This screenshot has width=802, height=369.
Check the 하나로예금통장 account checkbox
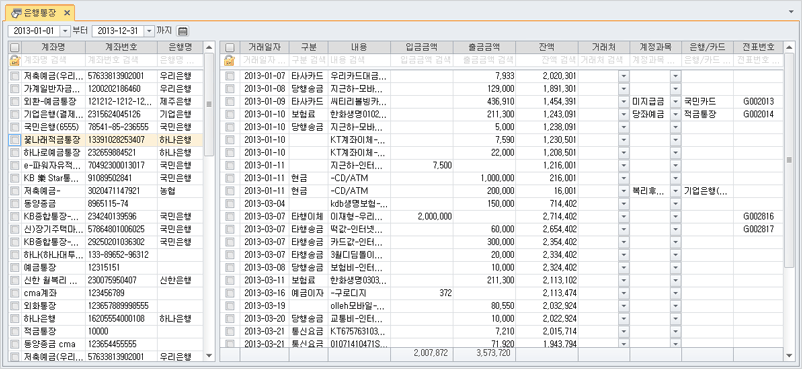click(14, 153)
